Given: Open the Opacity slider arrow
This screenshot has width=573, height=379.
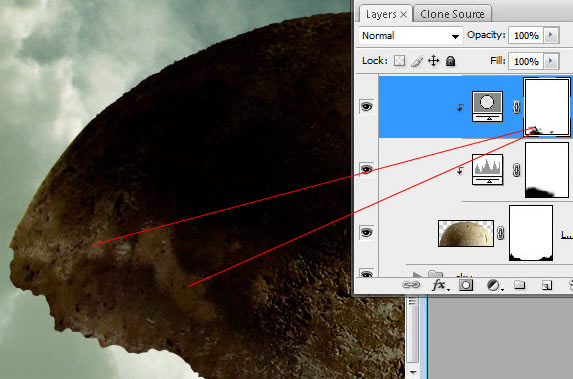Looking at the screenshot, I should point(551,35).
